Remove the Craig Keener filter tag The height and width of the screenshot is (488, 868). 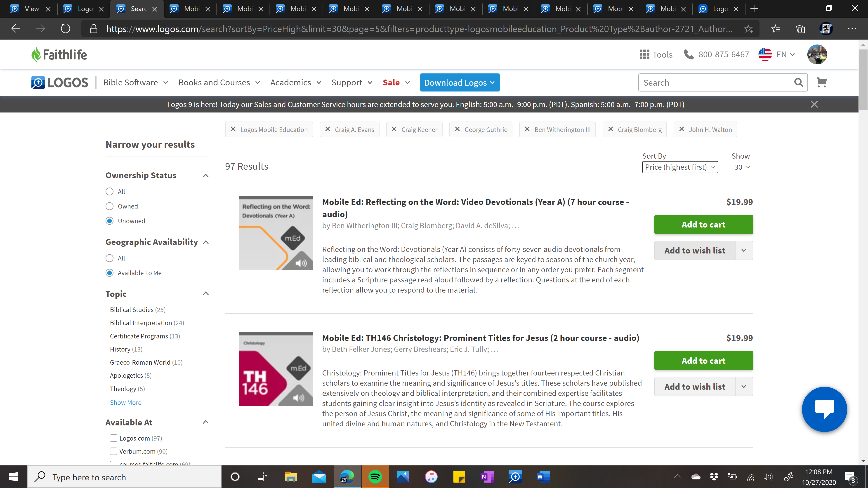click(394, 129)
